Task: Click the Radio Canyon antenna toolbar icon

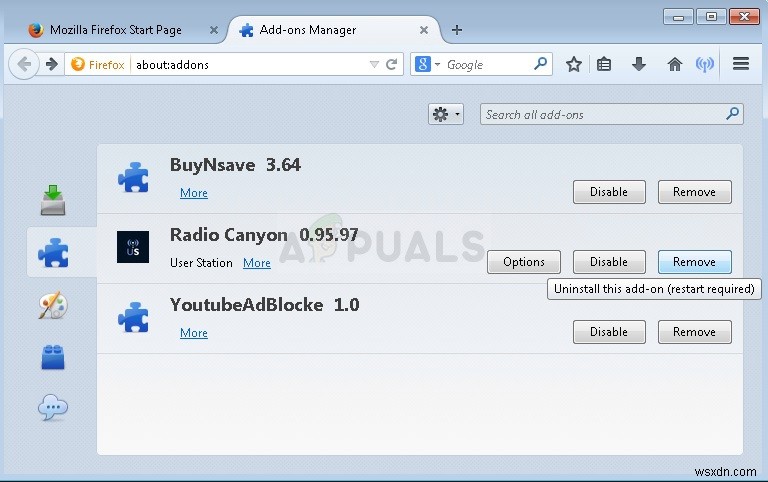Action: (705, 64)
